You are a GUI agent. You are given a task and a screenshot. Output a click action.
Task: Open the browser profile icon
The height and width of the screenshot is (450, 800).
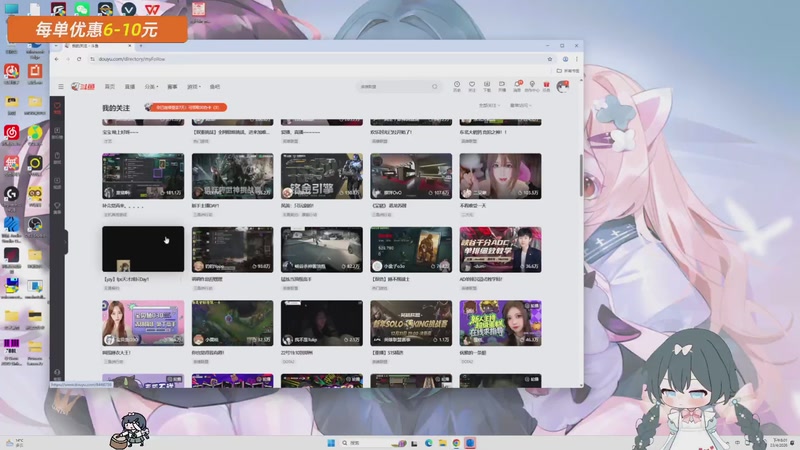pyautogui.click(x=565, y=59)
